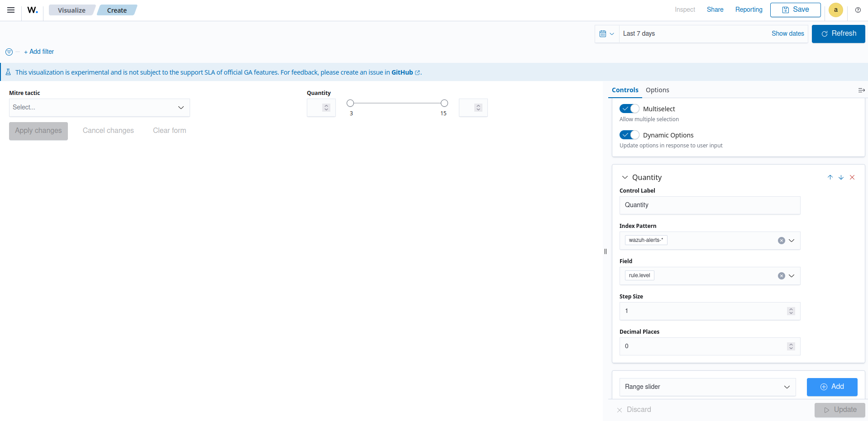
Task: Move Quantity control up with arrow
Action: 830,177
